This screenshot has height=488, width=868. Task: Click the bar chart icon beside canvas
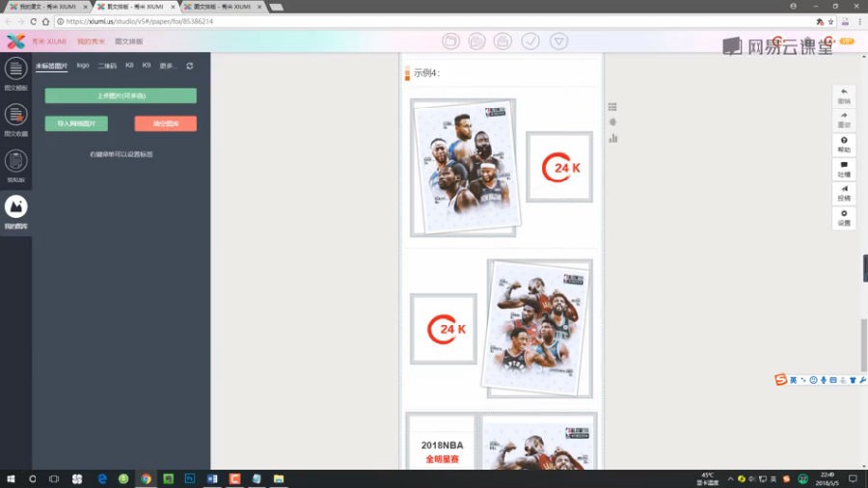click(612, 138)
